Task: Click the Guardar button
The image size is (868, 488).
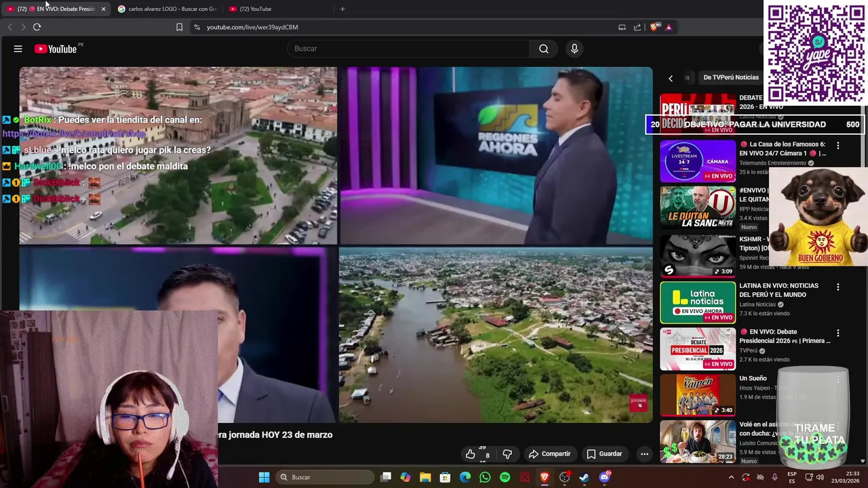Action: click(x=604, y=454)
